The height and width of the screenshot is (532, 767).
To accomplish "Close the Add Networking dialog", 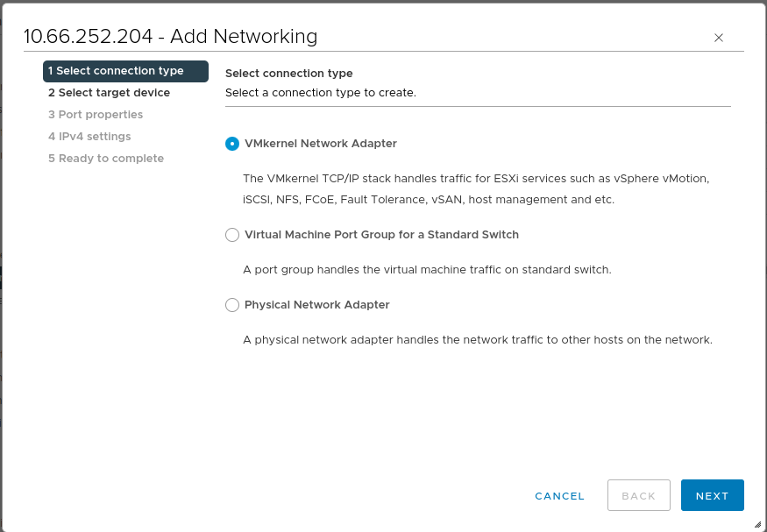I will (x=719, y=38).
